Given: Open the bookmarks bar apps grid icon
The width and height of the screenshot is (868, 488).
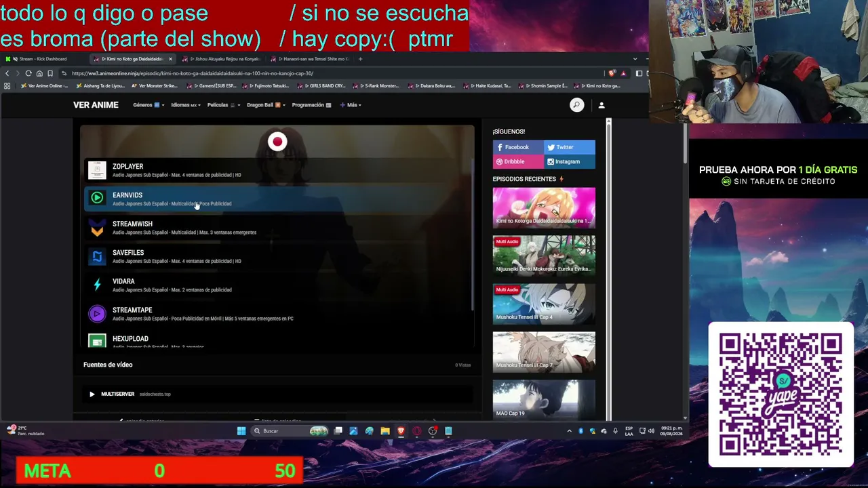Looking at the screenshot, I should tap(7, 86).
